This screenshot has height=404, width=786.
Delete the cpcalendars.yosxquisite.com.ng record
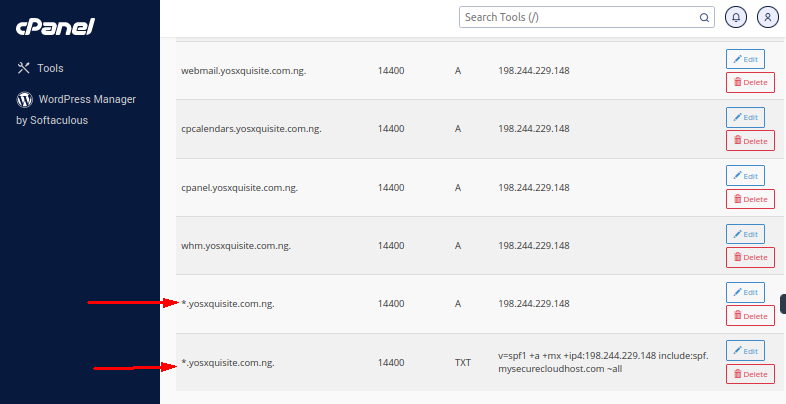(x=750, y=141)
